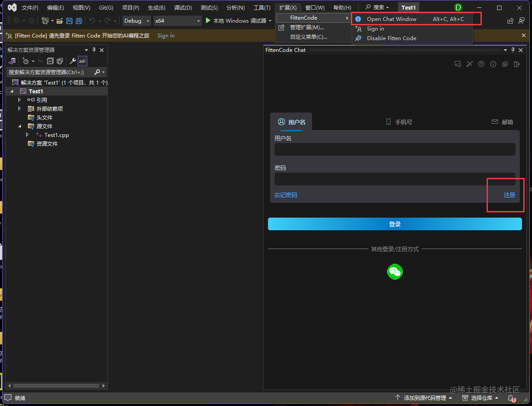Click the circled info icon in chat panel
The image size is (532, 406).
click(x=493, y=64)
